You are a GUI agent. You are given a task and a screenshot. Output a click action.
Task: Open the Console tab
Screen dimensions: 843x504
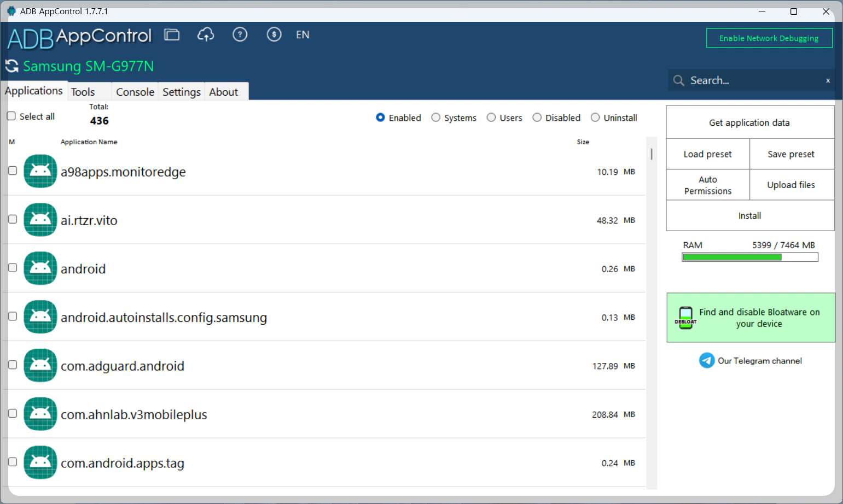pyautogui.click(x=135, y=92)
